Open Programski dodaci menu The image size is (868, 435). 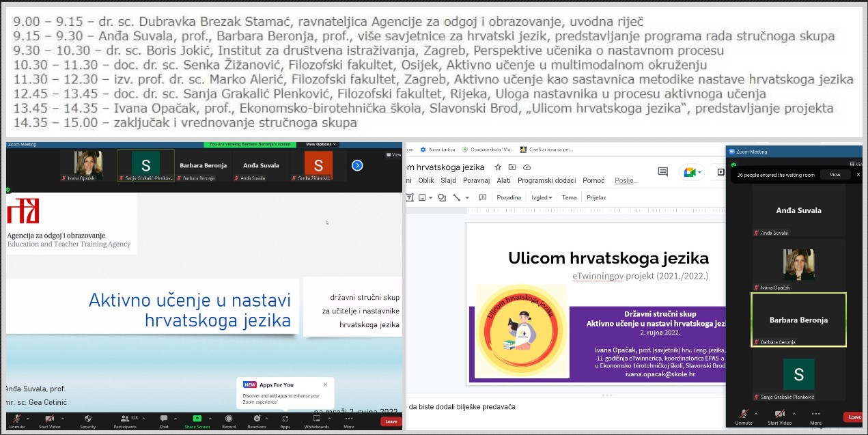point(547,181)
